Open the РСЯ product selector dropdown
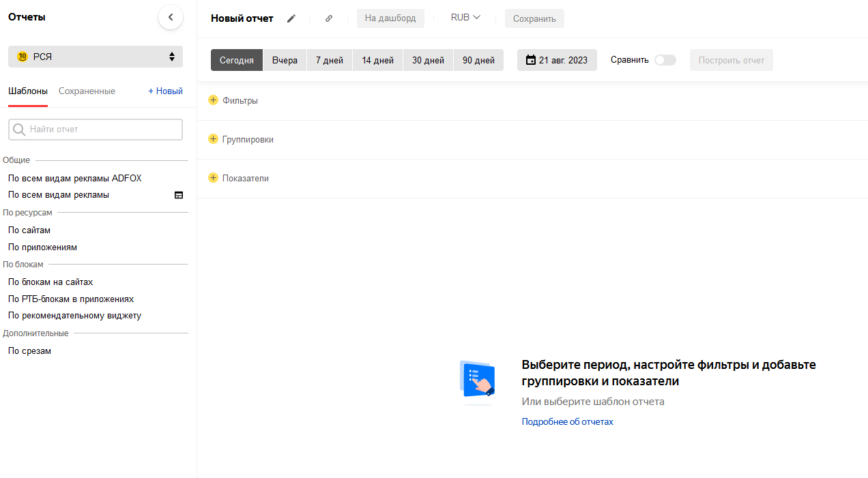868x478 pixels. 96,57
